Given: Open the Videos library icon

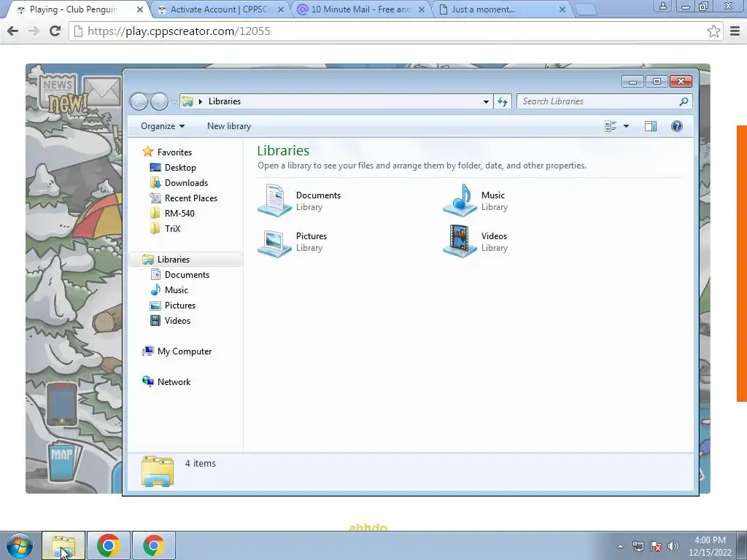Looking at the screenshot, I should (460, 241).
